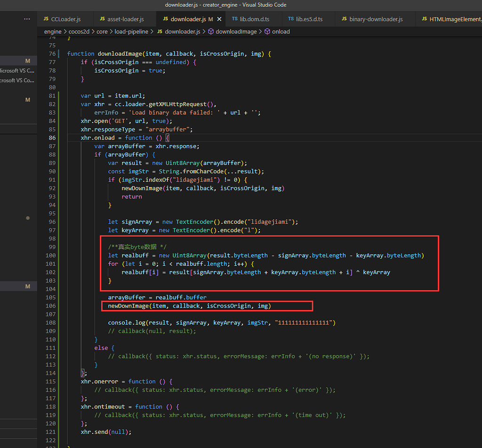Click the JS file icon in breadcrumb downloader.js
Viewport: 482px width, 448px height.
[x=160, y=32]
